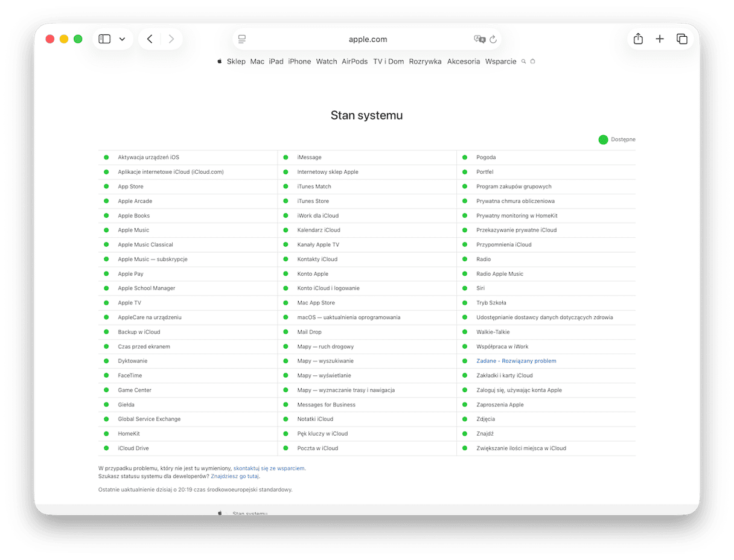This screenshot has width=734, height=560.
Task: Click the green Dostępne legend indicator
Action: pos(603,139)
